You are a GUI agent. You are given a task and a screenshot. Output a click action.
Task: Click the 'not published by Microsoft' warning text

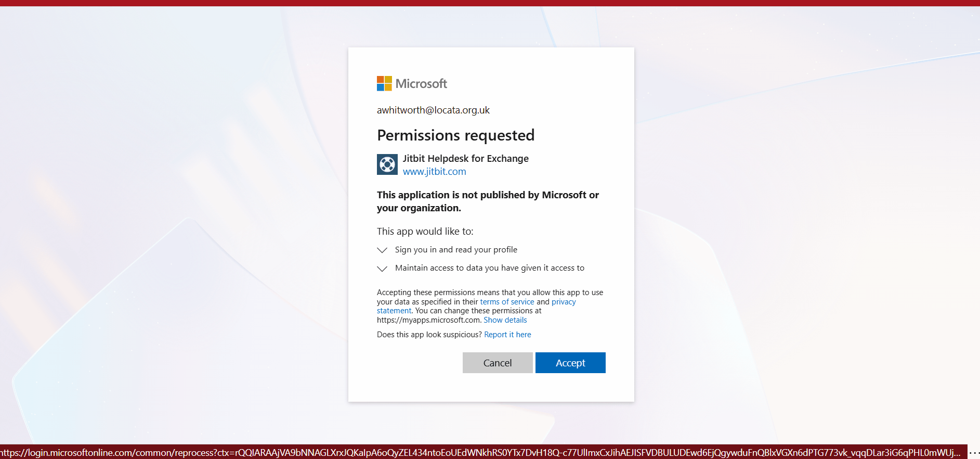[x=488, y=201]
